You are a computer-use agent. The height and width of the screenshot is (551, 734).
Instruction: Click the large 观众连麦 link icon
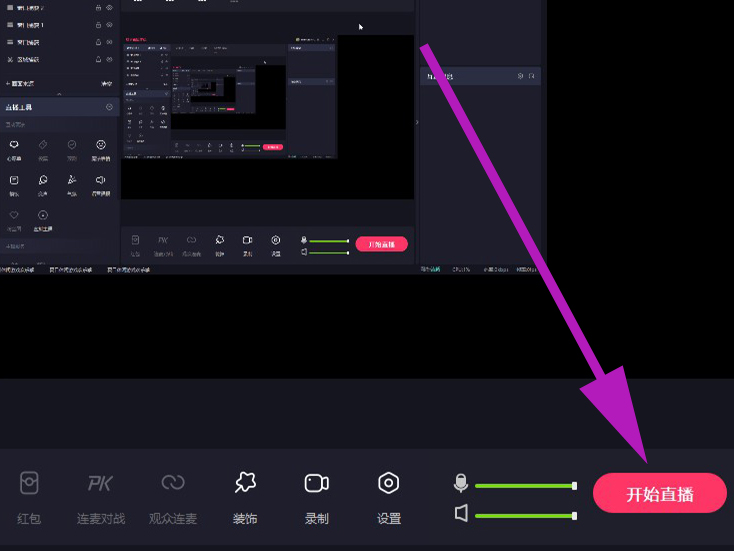pyautogui.click(x=172, y=484)
